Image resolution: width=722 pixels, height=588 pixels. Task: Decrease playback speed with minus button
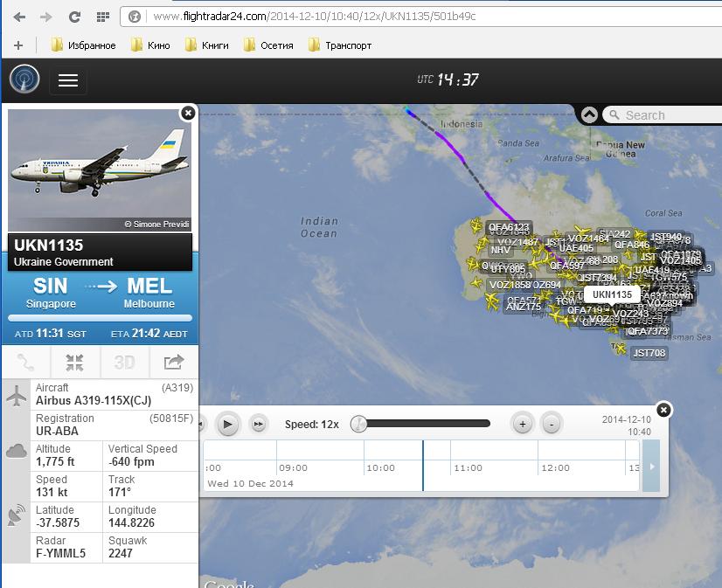point(552,425)
